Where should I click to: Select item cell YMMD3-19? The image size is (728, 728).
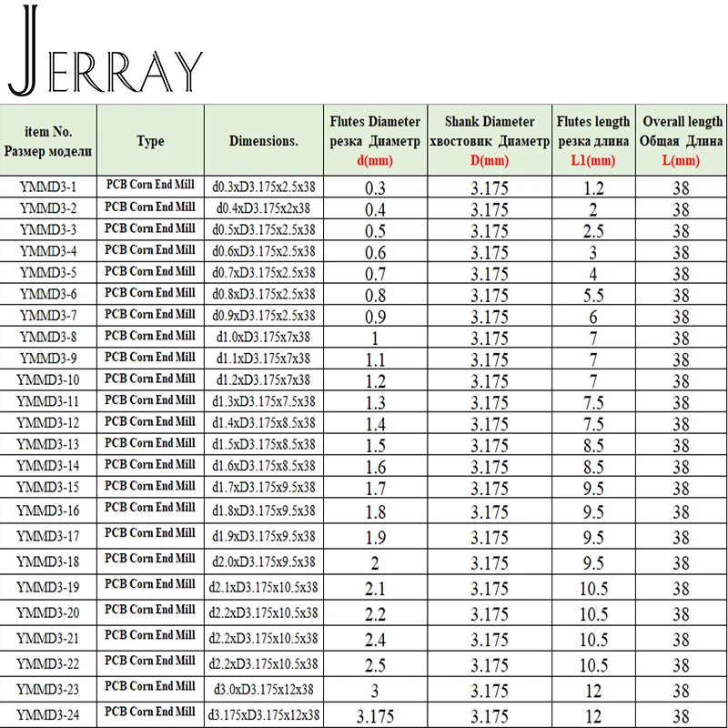pos(48,587)
